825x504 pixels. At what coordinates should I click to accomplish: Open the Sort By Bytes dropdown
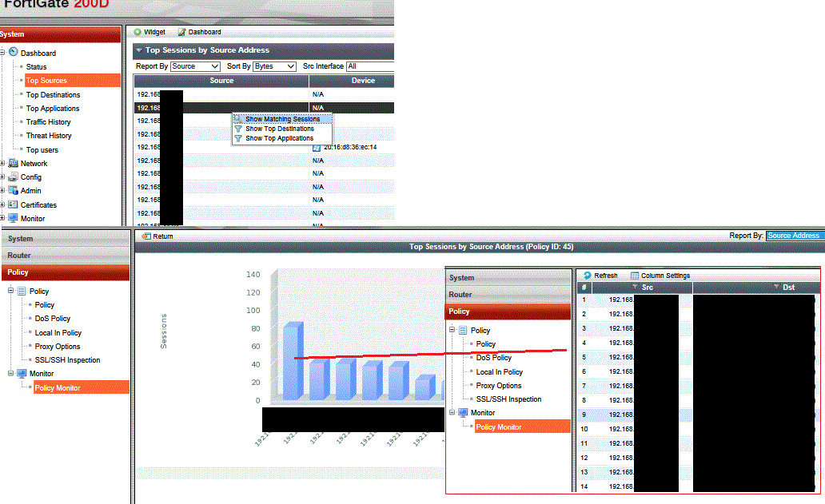click(x=274, y=66)
